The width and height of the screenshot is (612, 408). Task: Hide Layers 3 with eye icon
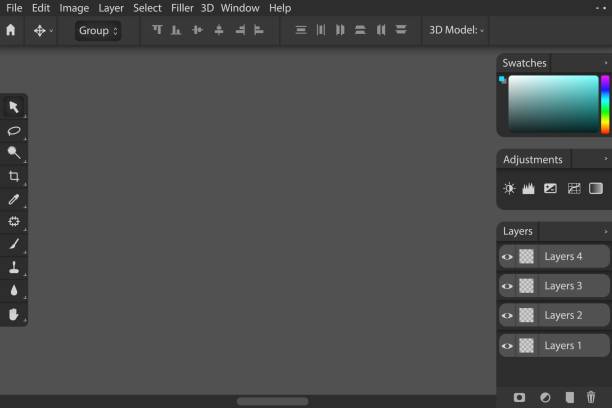click(507, 286)
